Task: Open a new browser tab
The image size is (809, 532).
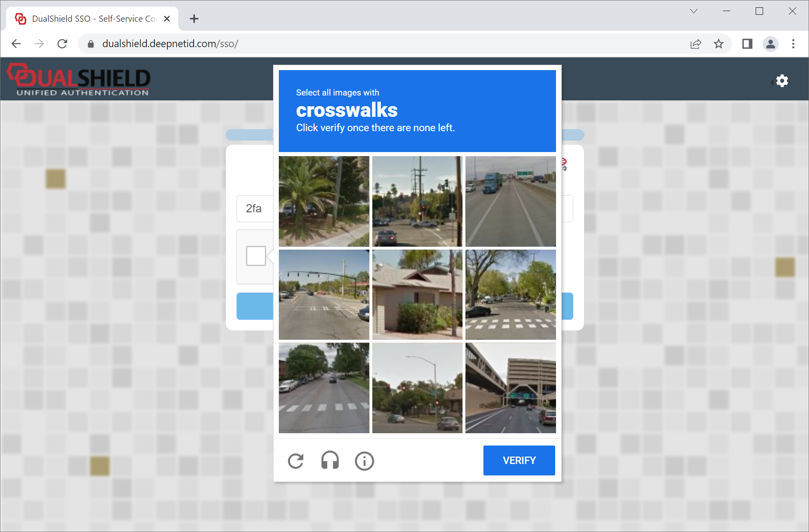Action: (194, 19)
